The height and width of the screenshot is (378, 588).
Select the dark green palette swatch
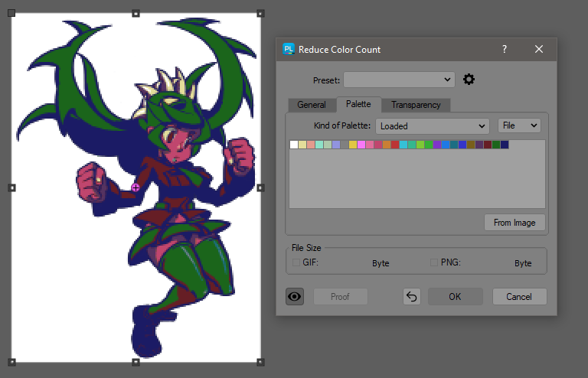pos(496,145)
